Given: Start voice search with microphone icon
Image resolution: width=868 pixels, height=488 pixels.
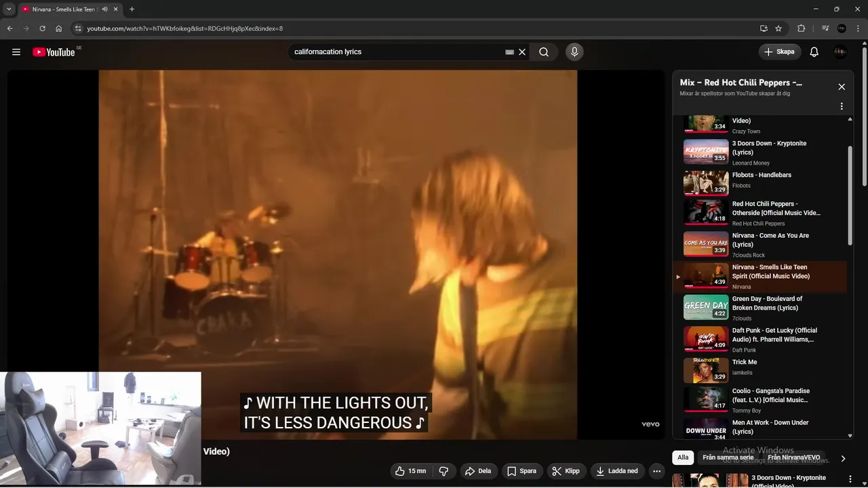Looking at the screenshot, I should (x=574, y=52).
